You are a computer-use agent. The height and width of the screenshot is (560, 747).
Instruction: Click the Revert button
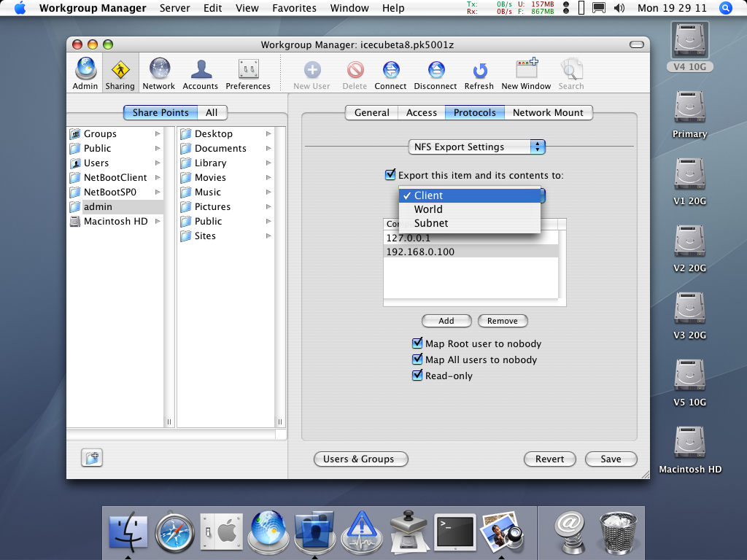(x=550, y=459)
